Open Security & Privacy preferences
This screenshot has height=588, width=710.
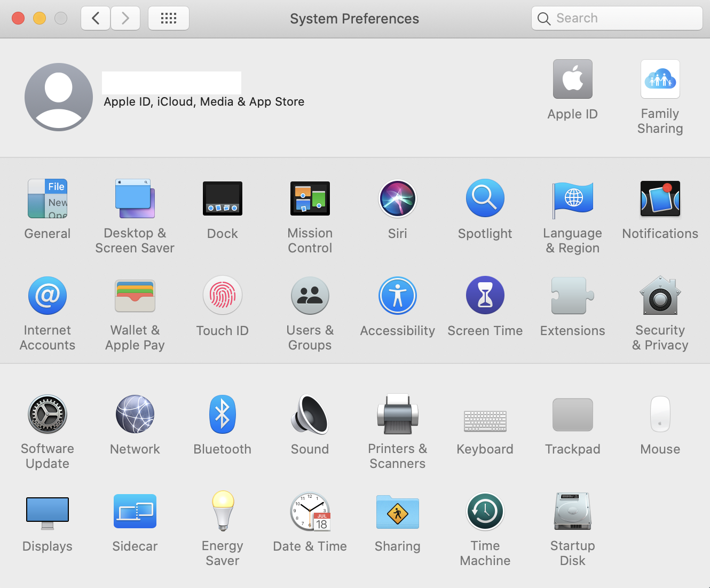click(x=660, y=295)
